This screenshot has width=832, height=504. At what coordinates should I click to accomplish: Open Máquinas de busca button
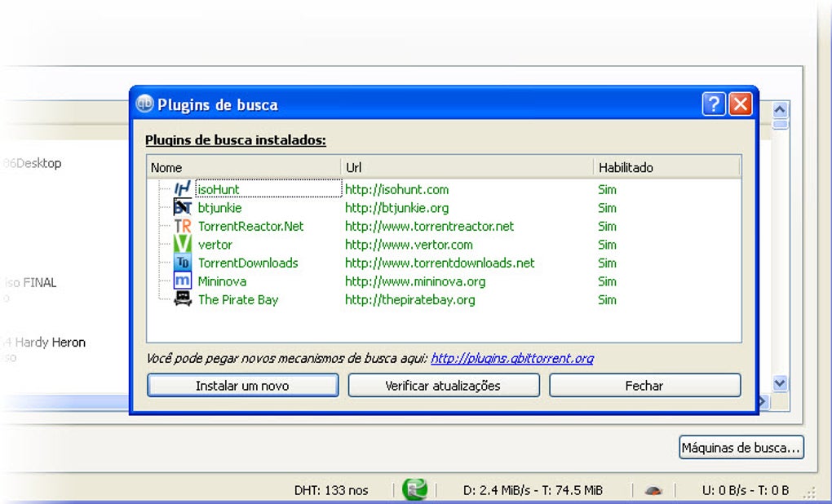(741, 447)
